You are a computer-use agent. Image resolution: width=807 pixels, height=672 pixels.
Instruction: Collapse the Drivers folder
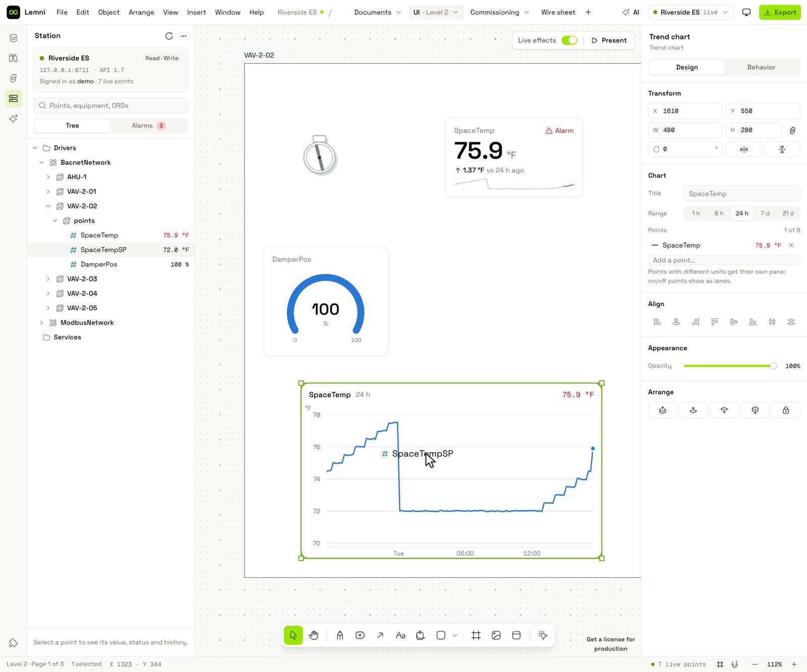(35, 148)
